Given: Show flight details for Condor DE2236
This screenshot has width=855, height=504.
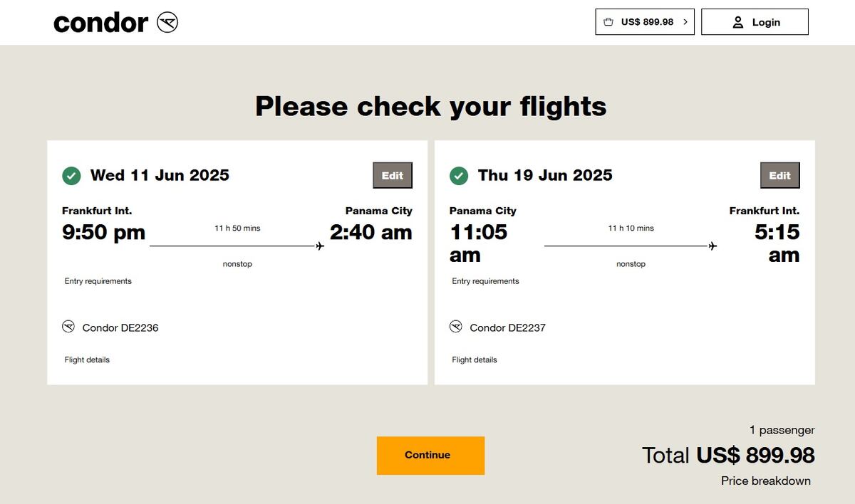Looking at the screenshot, I should (88, 360).
